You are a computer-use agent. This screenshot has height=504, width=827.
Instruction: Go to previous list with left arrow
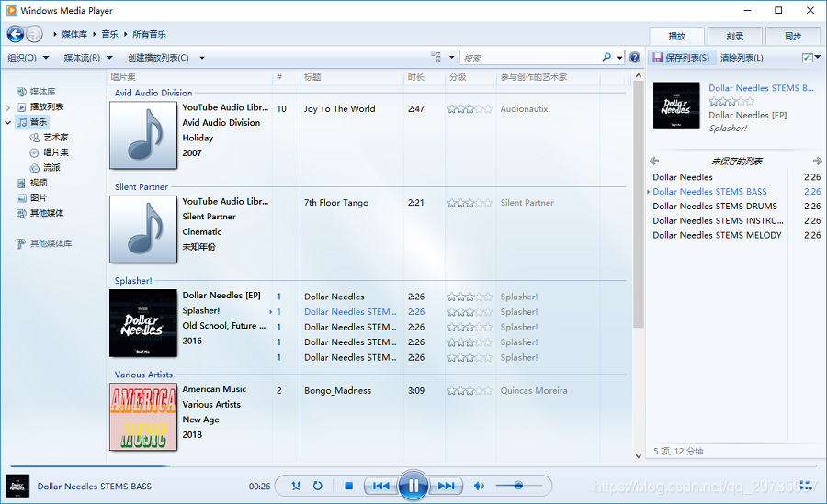pos(654,161)
